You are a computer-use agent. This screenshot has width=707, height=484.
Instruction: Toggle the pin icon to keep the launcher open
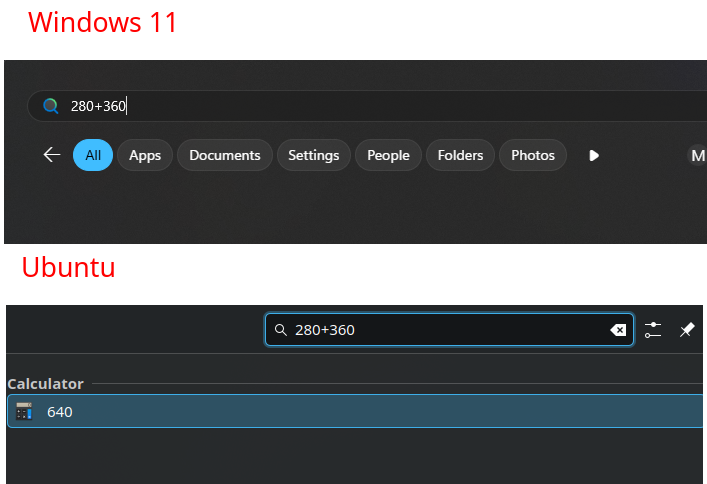coord(687,330)
